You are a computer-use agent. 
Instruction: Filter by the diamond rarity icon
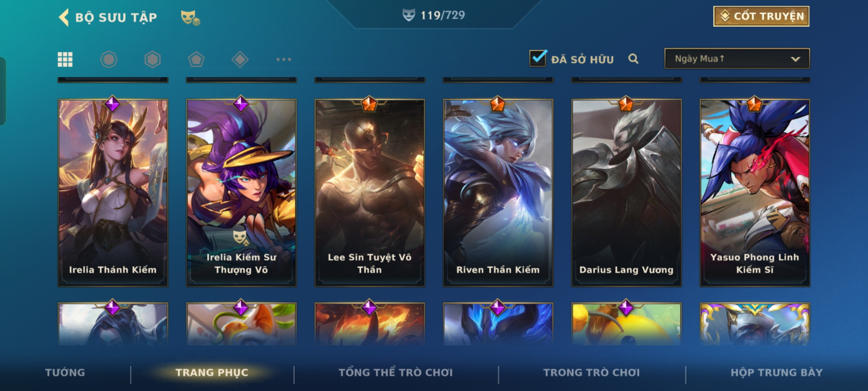pos(240,59)
